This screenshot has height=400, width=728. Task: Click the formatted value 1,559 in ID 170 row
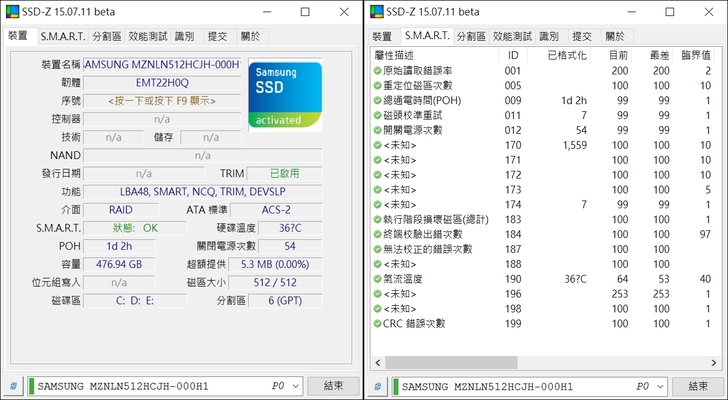pos(575,145)
